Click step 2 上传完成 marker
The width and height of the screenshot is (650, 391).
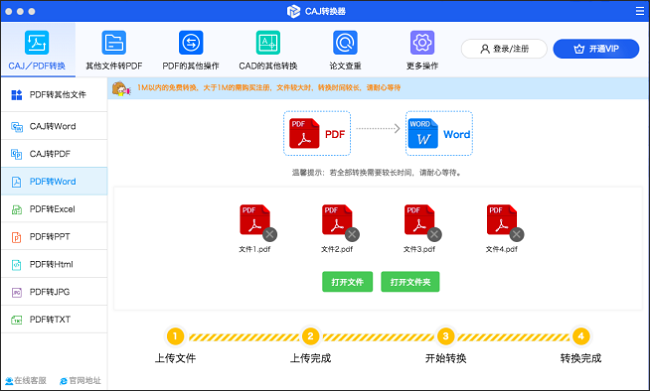(x=310, y=336)
